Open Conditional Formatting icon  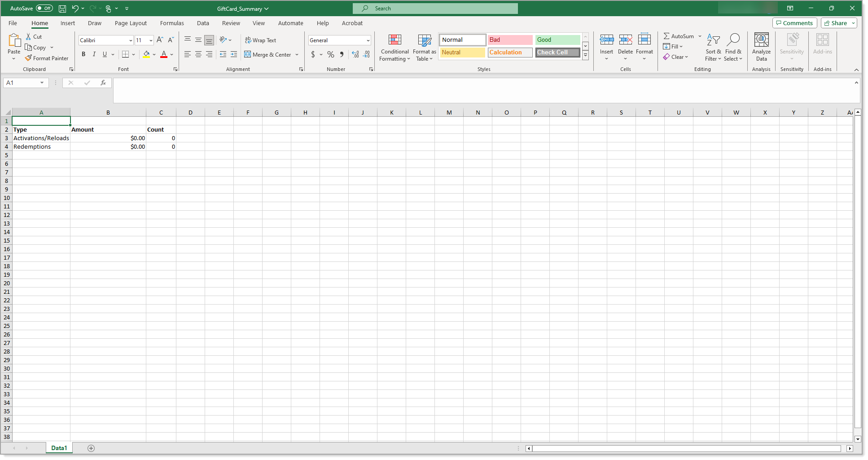[x=395, y=40]
